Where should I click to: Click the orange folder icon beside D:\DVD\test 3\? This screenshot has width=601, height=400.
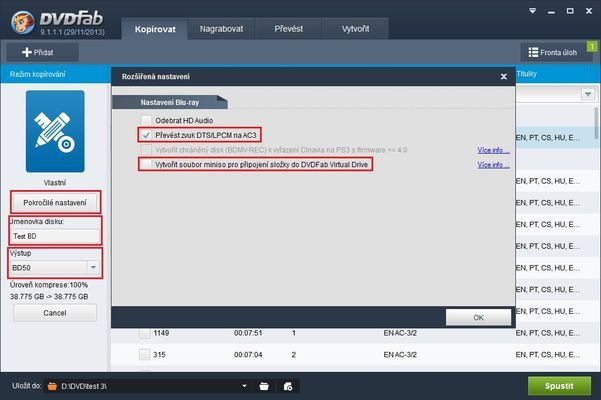coord(52,386)
